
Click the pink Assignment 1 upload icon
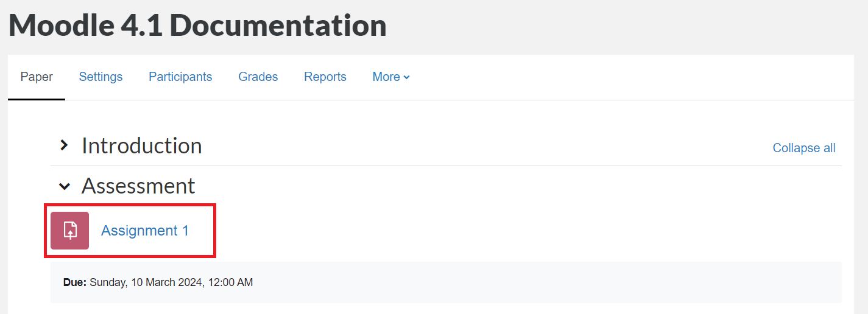[69, 231]
